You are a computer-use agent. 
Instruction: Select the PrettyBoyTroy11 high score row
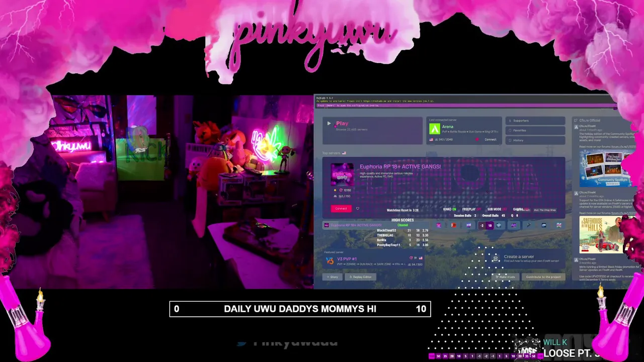403,245
